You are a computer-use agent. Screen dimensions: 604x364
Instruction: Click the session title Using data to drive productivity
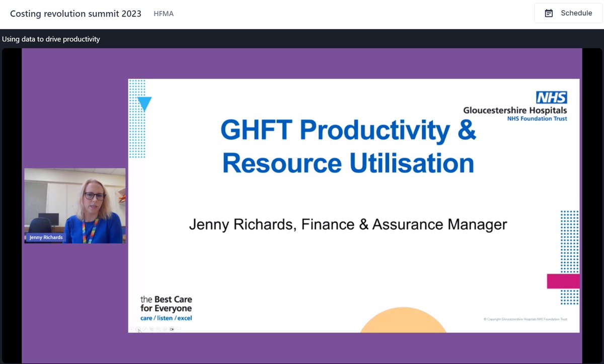click(51, 39)
